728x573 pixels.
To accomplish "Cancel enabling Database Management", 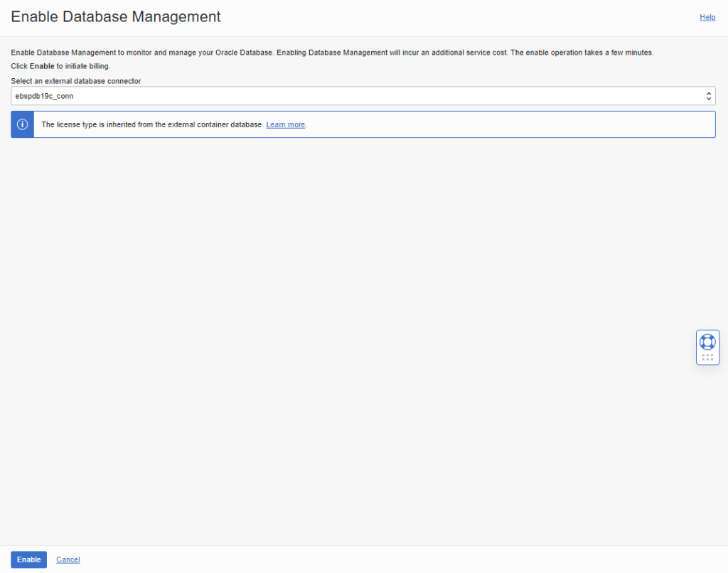I will pos(68,559).
